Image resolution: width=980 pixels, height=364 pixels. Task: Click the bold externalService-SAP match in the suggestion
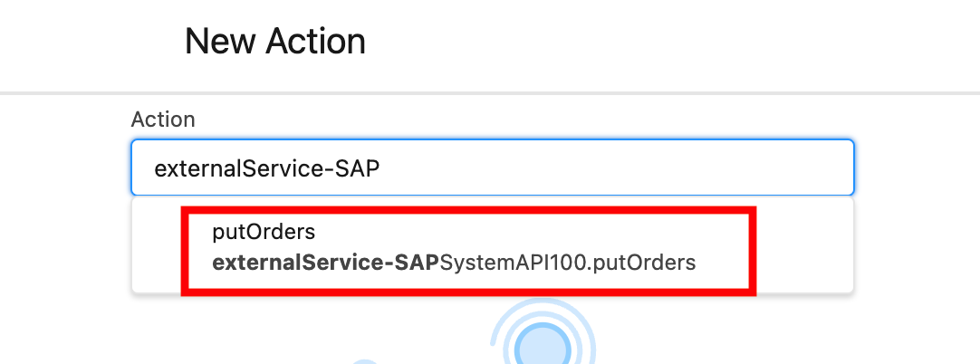point(325,263)
